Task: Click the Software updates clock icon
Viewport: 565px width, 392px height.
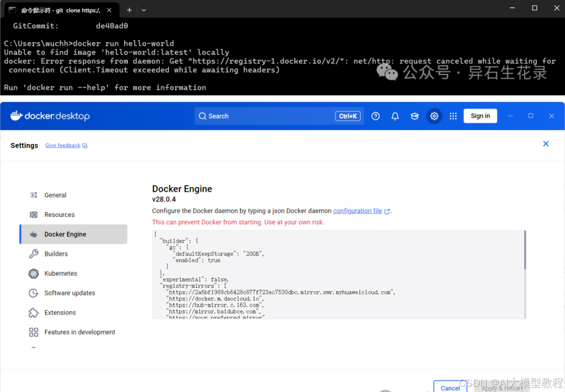Action: tap(34, 293)
